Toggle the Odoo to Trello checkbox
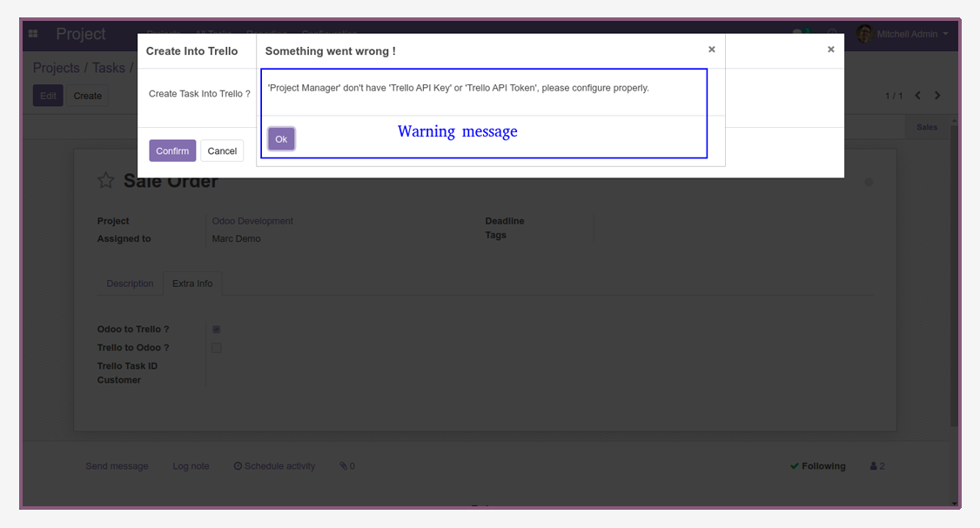This screenshot has width=980, height=528. pos(216,330)
